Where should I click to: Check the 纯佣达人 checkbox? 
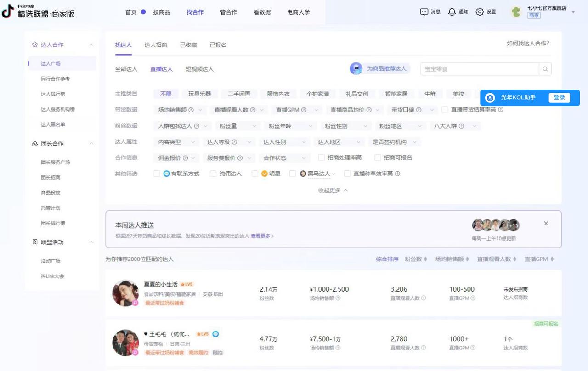tap(213, 174)
